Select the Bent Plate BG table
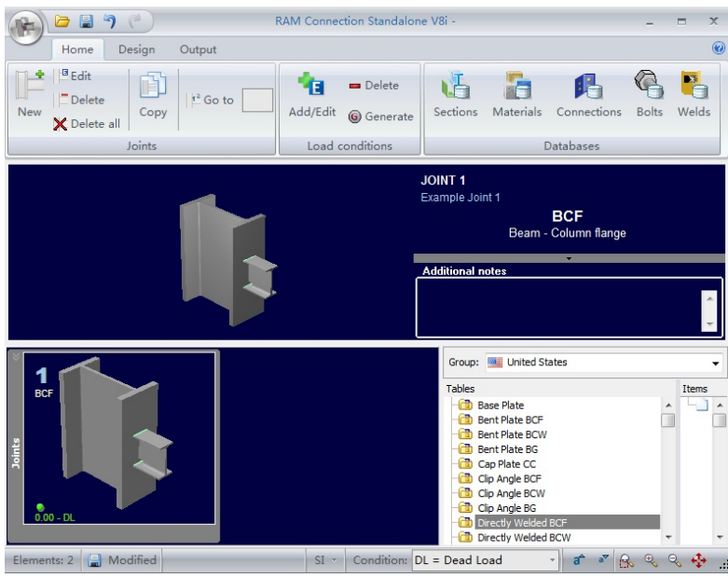This screenshot has height=578, width=728. pyautogui.click(x=498, y=449)
